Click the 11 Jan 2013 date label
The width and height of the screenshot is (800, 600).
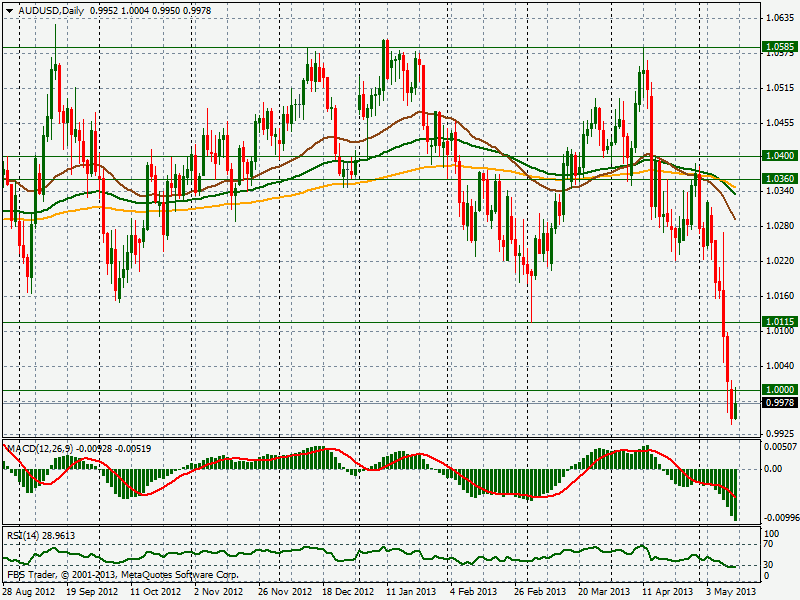pyautogui.click(x=411, y=591)
